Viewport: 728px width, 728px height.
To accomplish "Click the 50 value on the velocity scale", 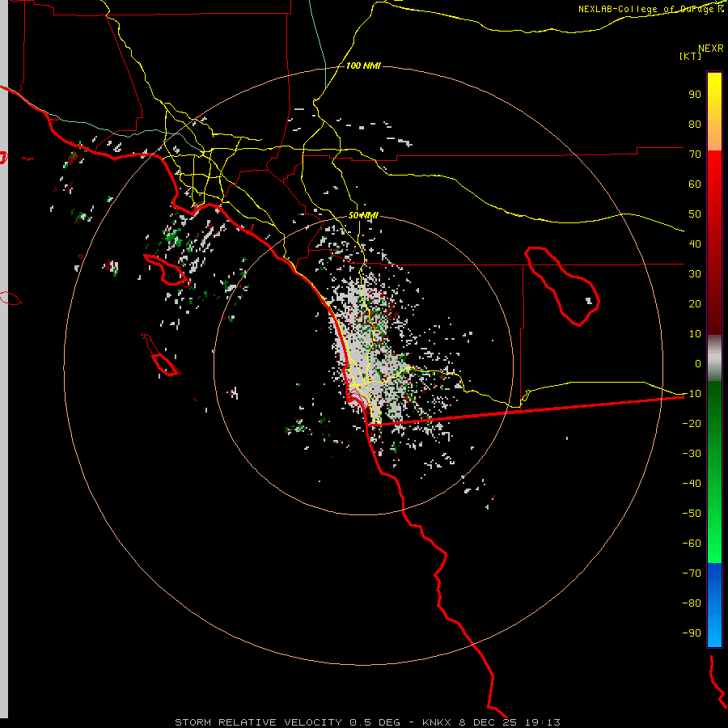I will point(695,214).
